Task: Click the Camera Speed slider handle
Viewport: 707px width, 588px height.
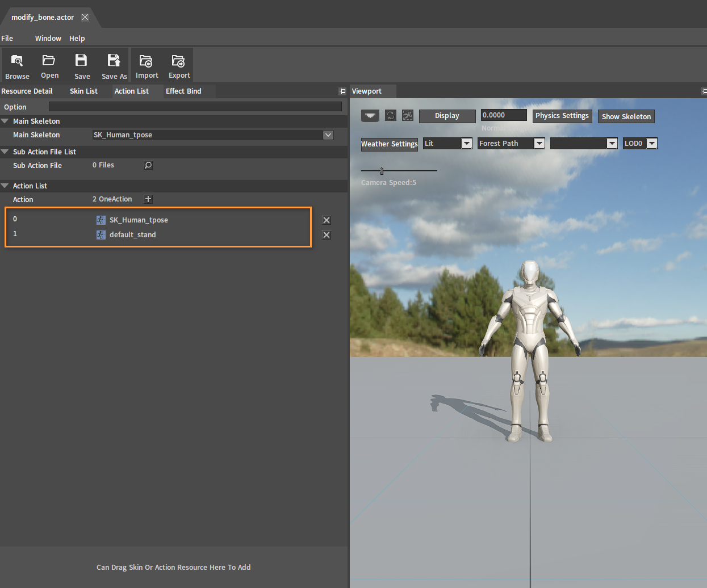Action: 382,171
